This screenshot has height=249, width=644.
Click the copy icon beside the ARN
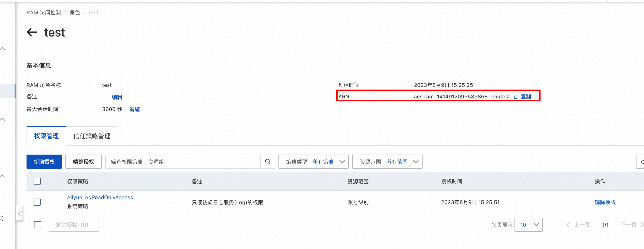[516, 97]
